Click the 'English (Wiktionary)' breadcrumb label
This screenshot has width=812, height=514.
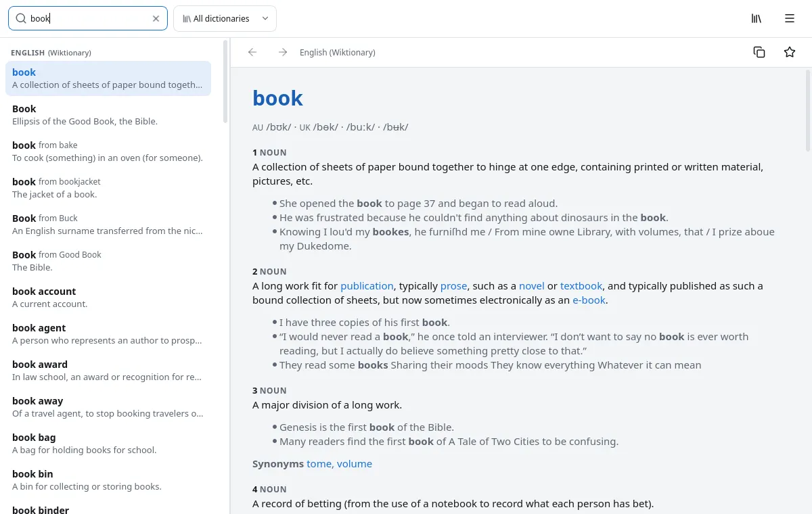[x=338, y=52]
